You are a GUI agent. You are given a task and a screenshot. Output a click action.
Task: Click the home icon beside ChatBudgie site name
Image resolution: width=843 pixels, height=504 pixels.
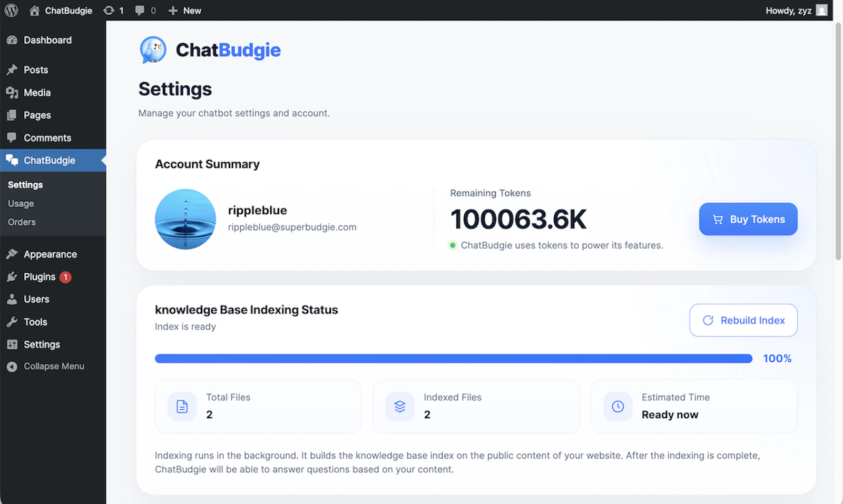(35, 11)
